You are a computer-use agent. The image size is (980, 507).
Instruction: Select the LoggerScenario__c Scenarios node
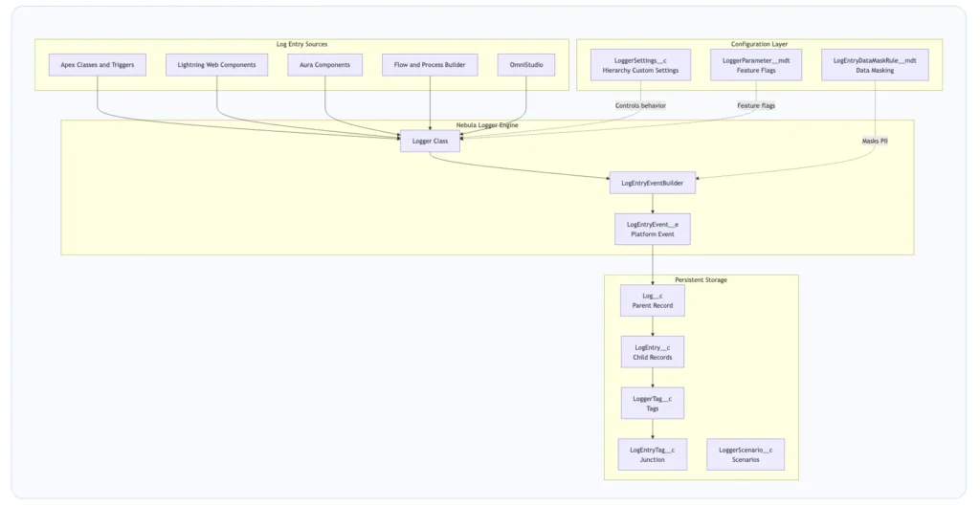[746, 454]
